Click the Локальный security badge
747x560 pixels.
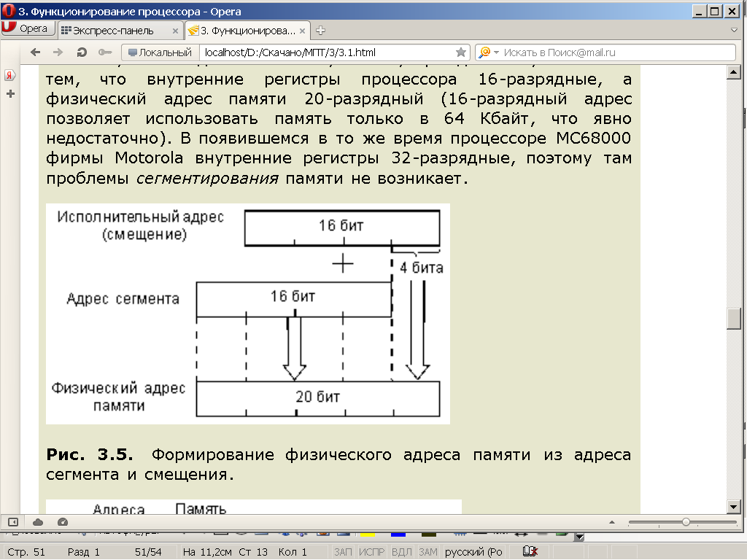pyautogui.click(x=160, y=52)
